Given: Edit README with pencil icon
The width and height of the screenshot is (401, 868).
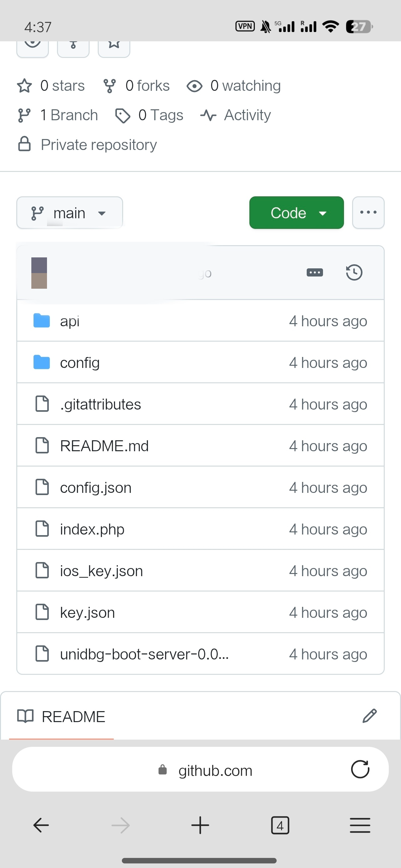Looking at the screenshot, I should coord(369,716).
